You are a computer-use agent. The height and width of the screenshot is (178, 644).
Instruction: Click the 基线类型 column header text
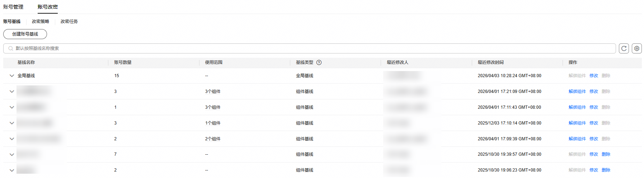tap(305, 62)
